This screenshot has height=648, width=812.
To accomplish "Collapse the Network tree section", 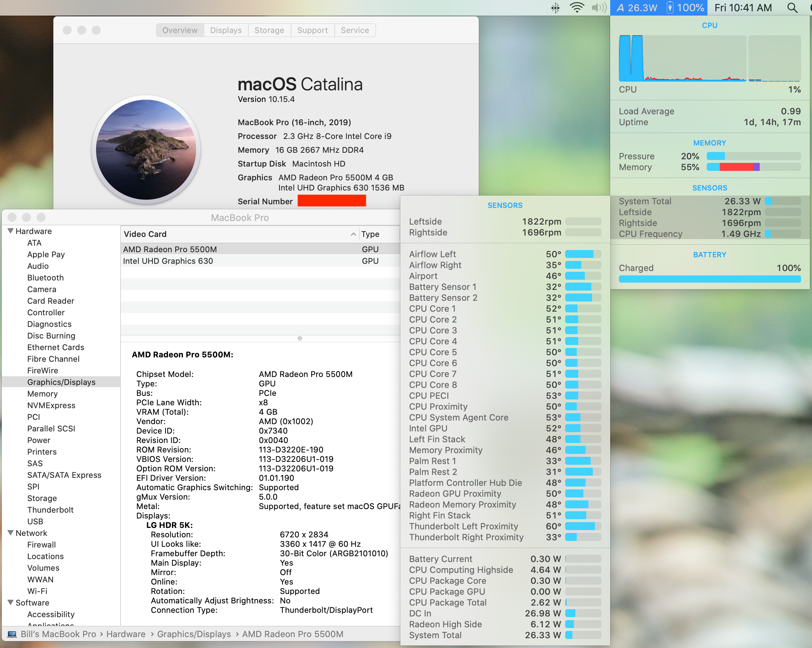I will coord(11,533).
